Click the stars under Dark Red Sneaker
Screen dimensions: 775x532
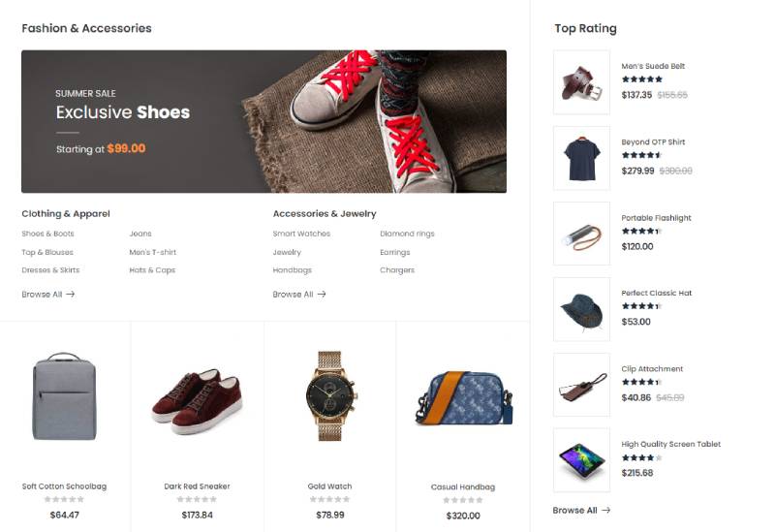tap(197, 499)
